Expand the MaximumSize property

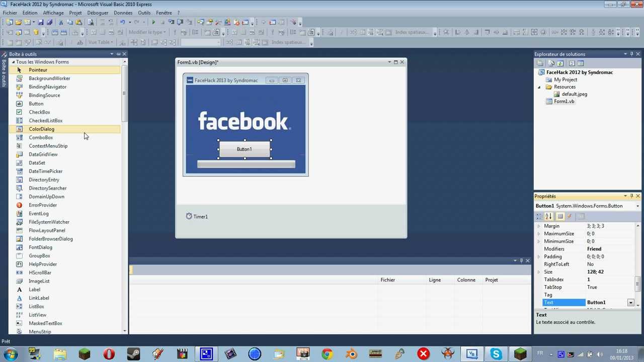point(539,234)
